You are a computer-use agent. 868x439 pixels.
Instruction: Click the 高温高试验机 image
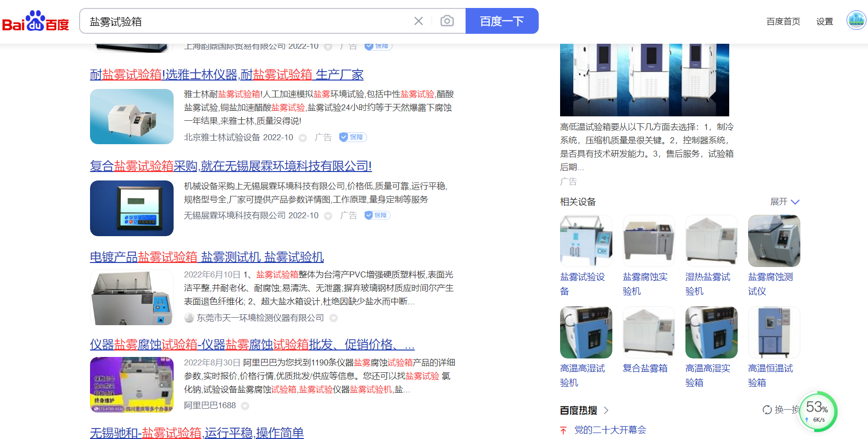[x=586, y=333]
